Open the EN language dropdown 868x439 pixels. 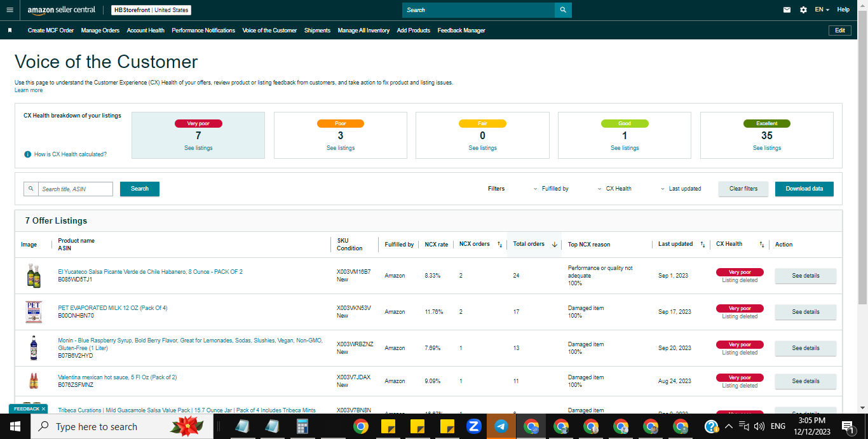click(x=822, y=10)
